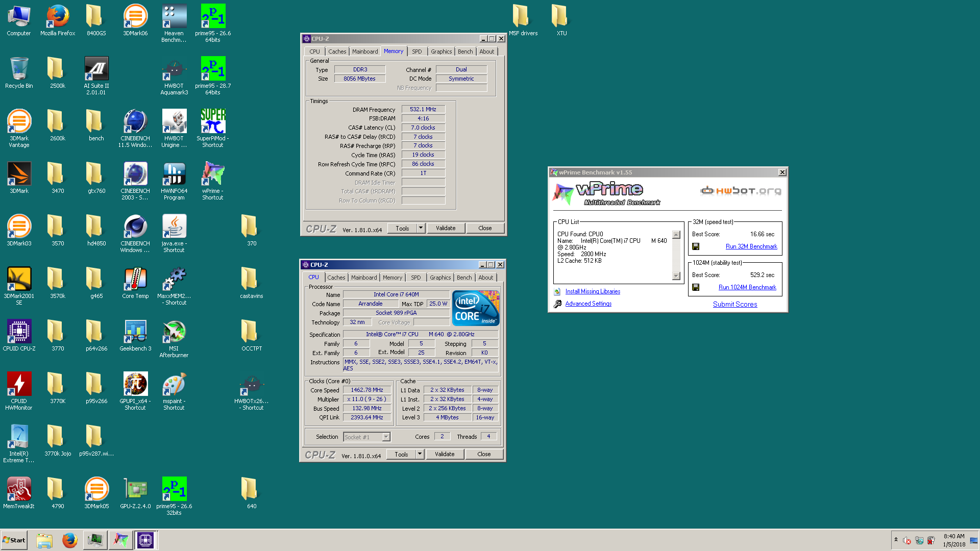Open HWBOT Aquamark3 shortcut
980x551 pixels.
[174, 77]
